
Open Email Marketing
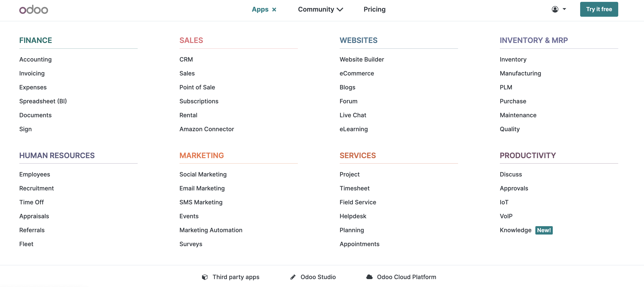pyautogui.click(x=202, y=189)
